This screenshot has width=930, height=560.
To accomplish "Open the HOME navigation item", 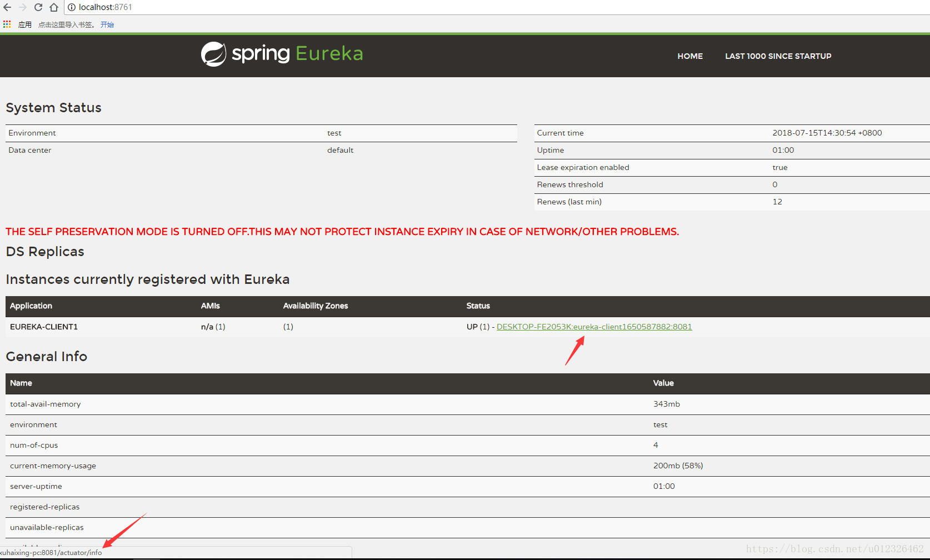I will (x=690, y=56).
